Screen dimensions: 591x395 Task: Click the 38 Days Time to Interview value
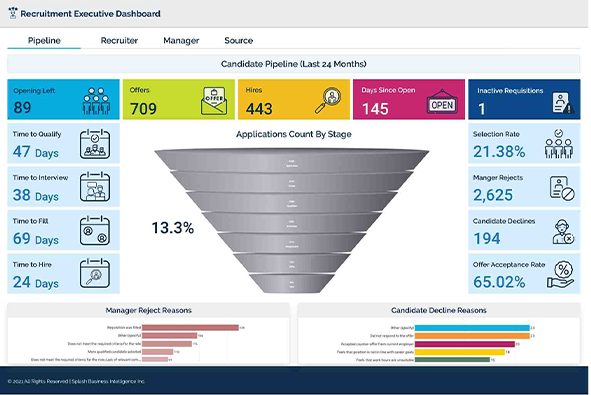(36, 195)
